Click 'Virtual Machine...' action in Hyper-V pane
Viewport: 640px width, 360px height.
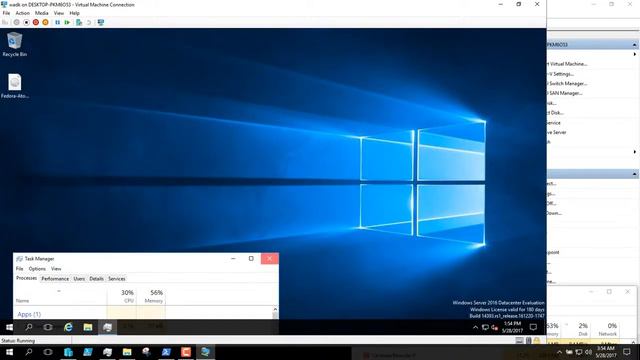point(568,64)
